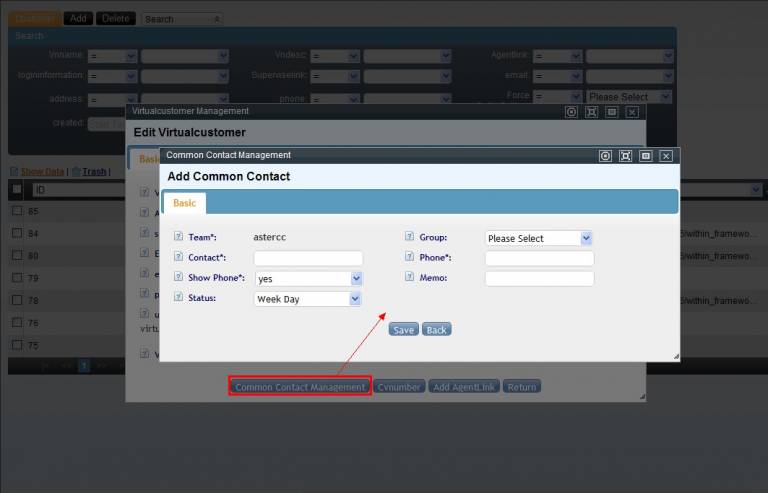Click the Common Contact Management button
This screenshot has width=768, height=493.
coord(300,387)
